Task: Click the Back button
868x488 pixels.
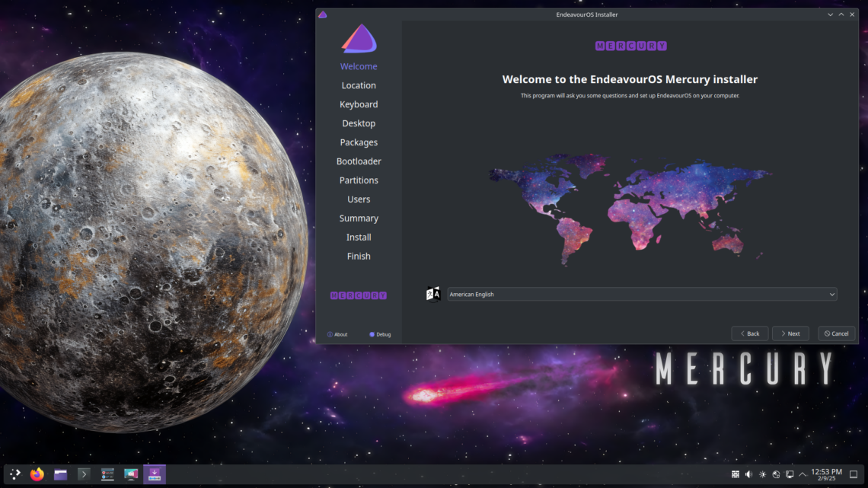Action: 749,333
